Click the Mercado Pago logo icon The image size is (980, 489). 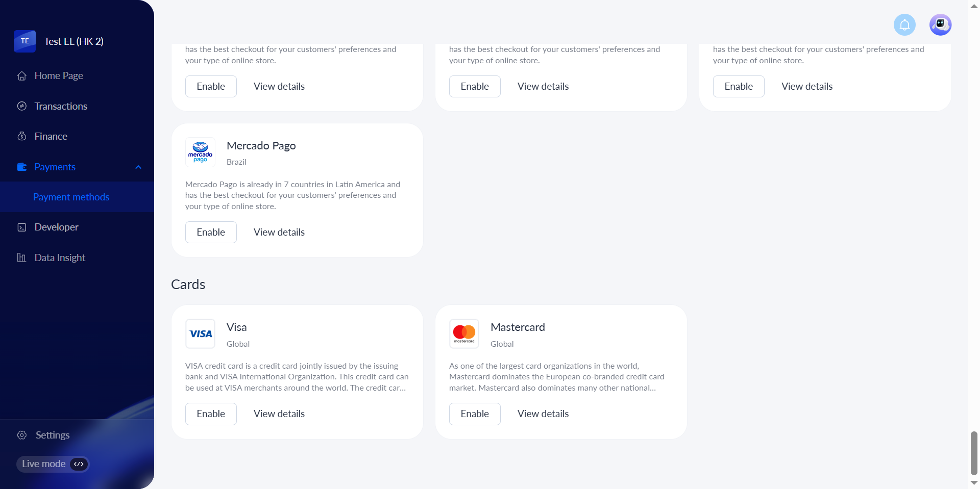(200, 152)
